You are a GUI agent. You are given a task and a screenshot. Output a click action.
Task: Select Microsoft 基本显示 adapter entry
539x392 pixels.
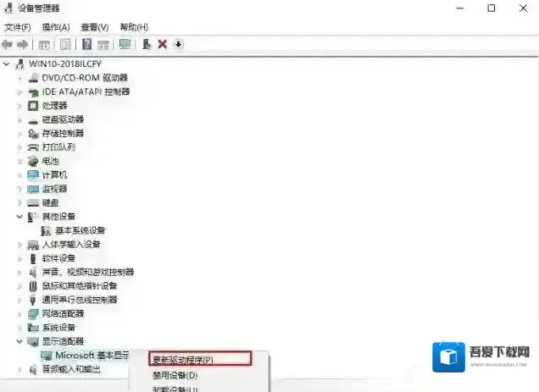point(92,356)
